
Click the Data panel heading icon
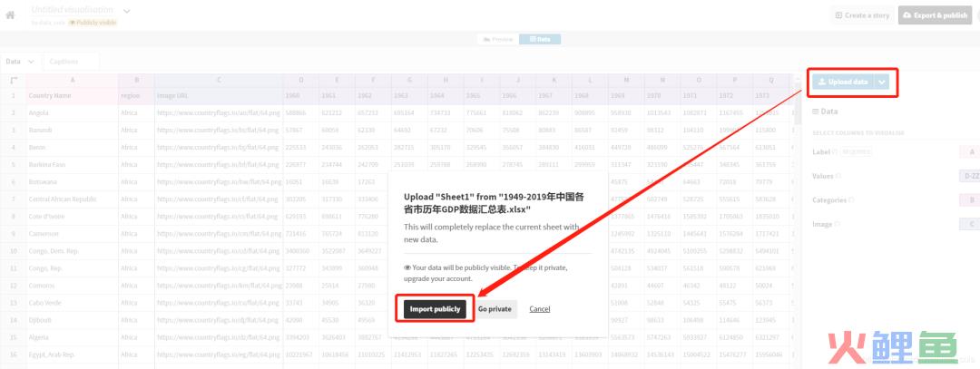tap(815, 112)
